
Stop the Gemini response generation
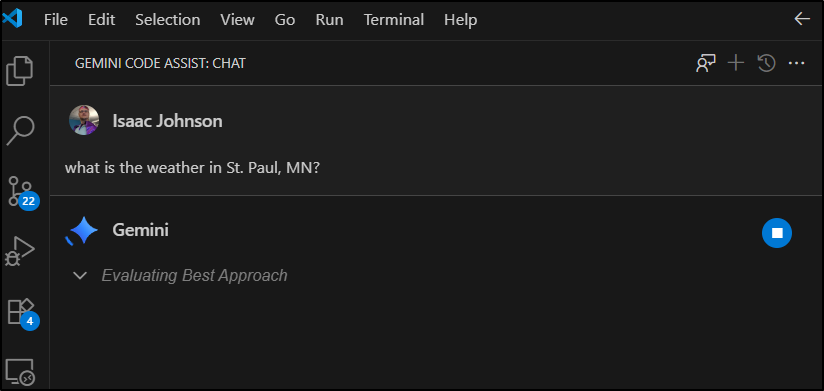tap(777, 233)
